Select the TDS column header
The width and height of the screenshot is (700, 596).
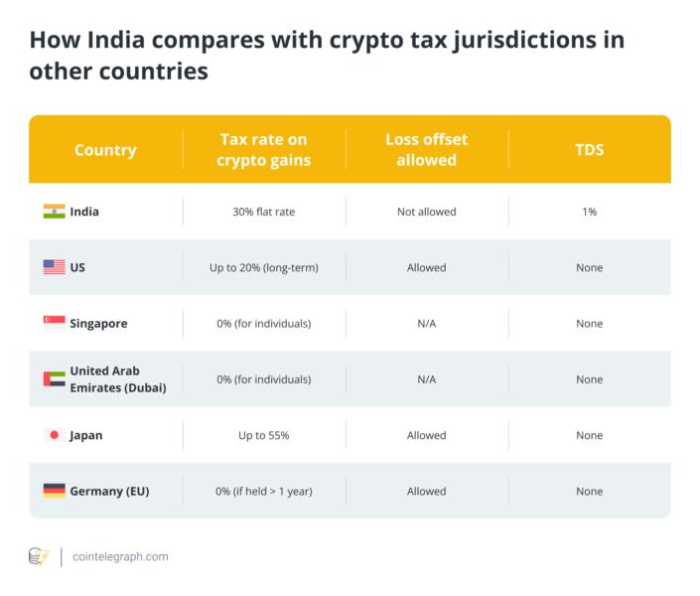pos(589,151)
